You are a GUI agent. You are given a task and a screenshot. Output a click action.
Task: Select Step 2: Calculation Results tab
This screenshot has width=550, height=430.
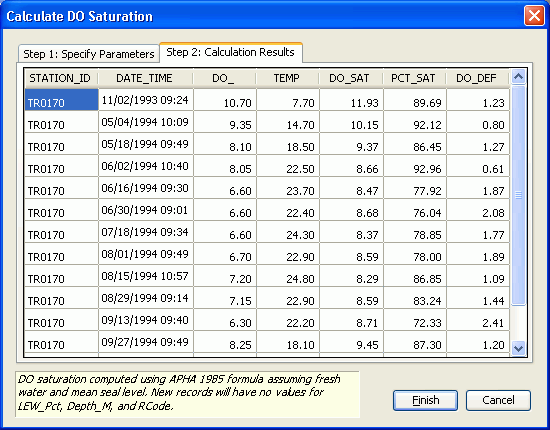230,52
